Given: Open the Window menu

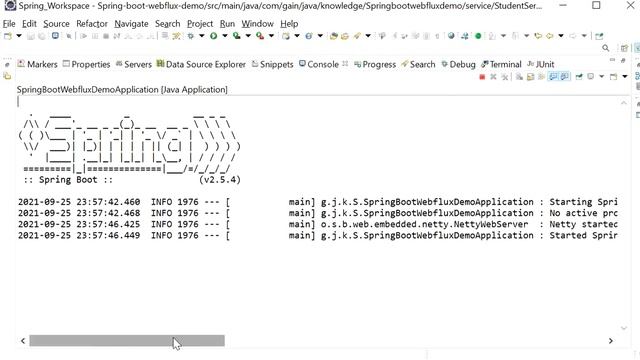Looking at the screenshot, I should [257, 24].
